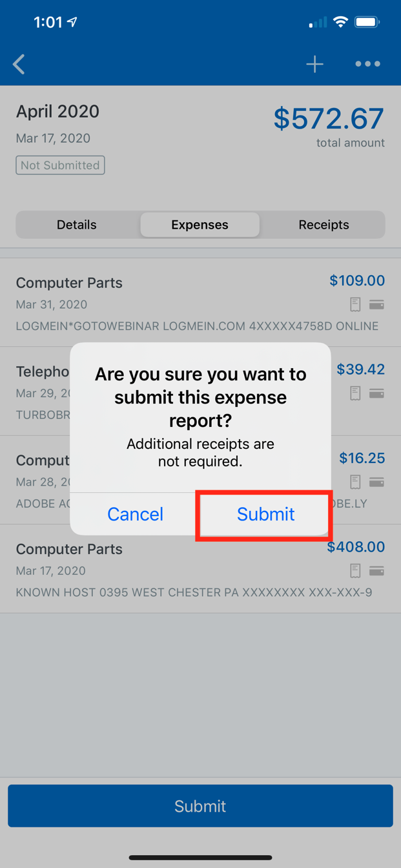Viewport: 401px width, 868px height.
Task: Open the Receipts tab
Action: [x=324, y=225]
